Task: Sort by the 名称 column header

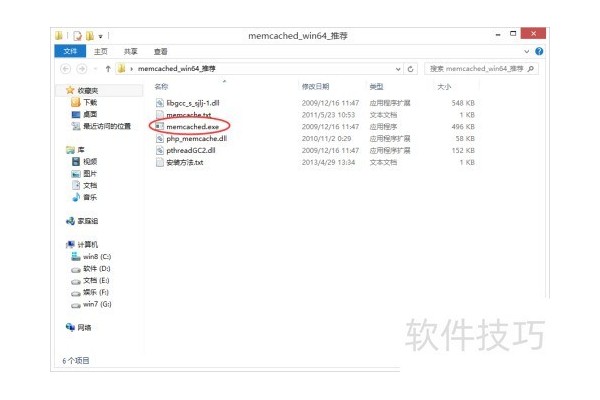Action: point(161,87)
